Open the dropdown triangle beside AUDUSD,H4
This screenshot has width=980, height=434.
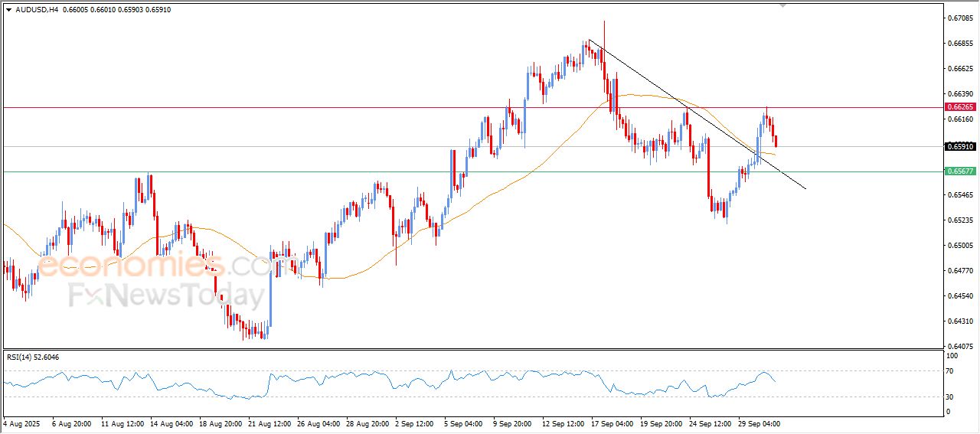[x=8, y=10]
